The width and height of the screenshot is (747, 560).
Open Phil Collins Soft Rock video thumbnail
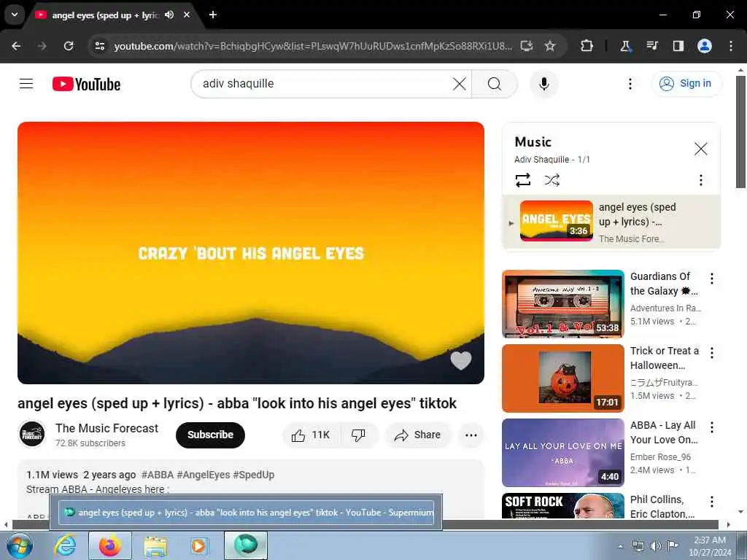563,506
